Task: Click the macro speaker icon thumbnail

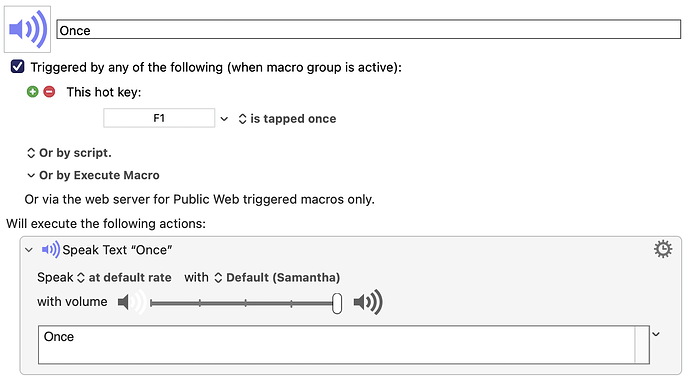Action: coord(27,29)
